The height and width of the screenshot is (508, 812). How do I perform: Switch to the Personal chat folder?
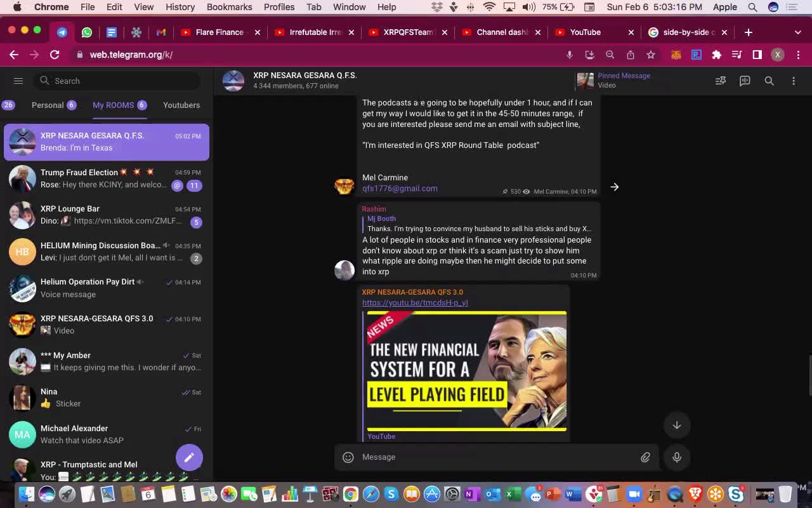coord(54,105)
